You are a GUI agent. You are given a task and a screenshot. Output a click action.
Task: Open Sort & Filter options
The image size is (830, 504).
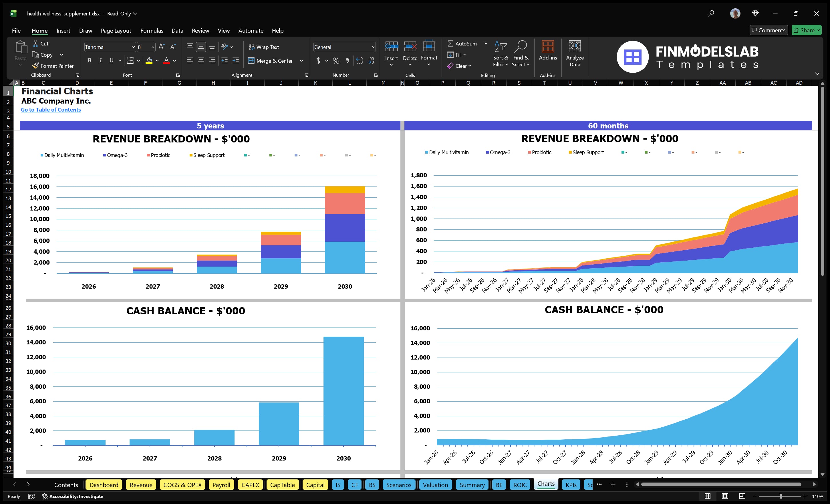[501, 54]
